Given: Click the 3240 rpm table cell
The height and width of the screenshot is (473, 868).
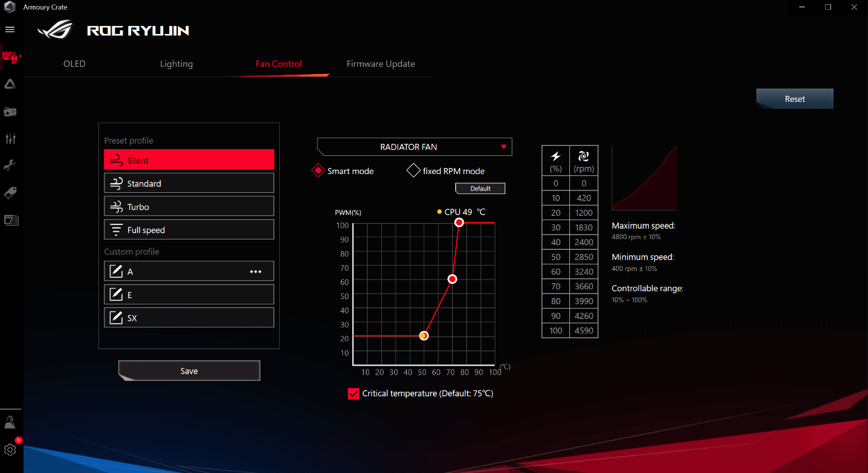Looking at the screenshot, I should click(584, 272).
